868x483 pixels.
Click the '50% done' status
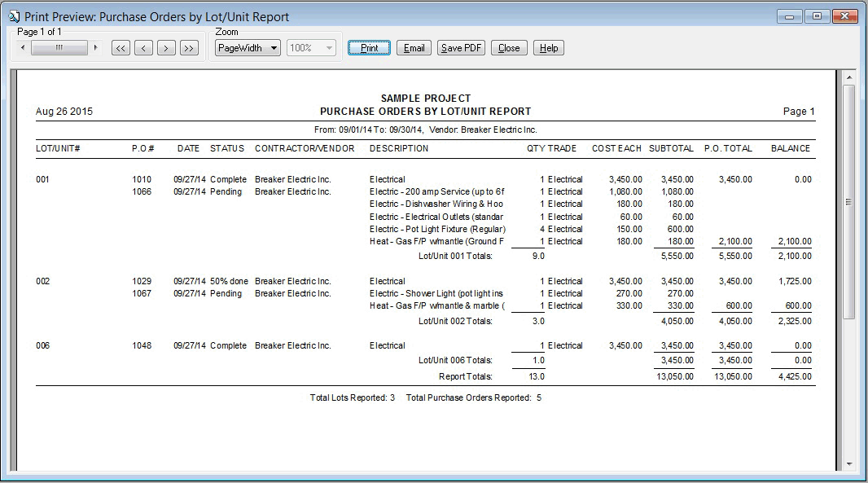coord(229,281)
